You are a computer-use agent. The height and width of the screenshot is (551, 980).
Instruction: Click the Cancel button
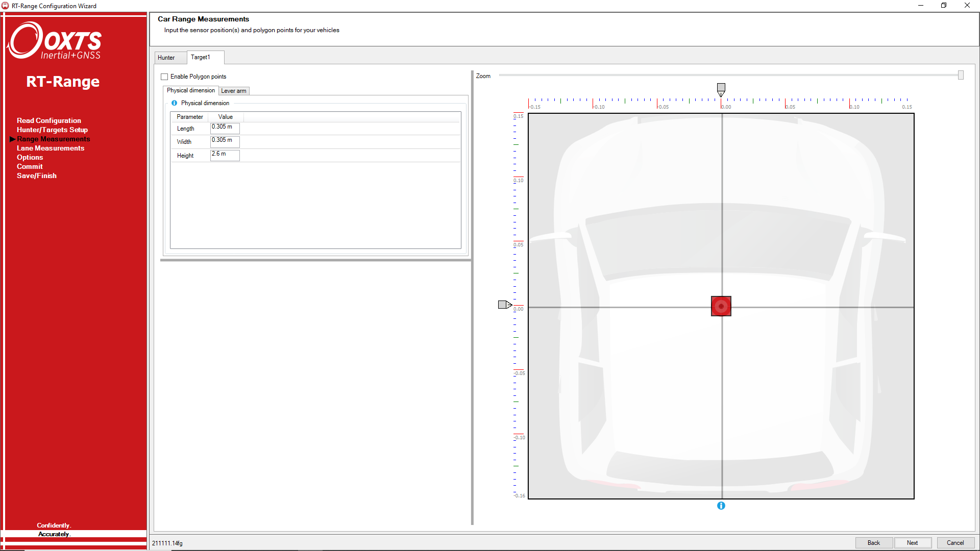955,543
